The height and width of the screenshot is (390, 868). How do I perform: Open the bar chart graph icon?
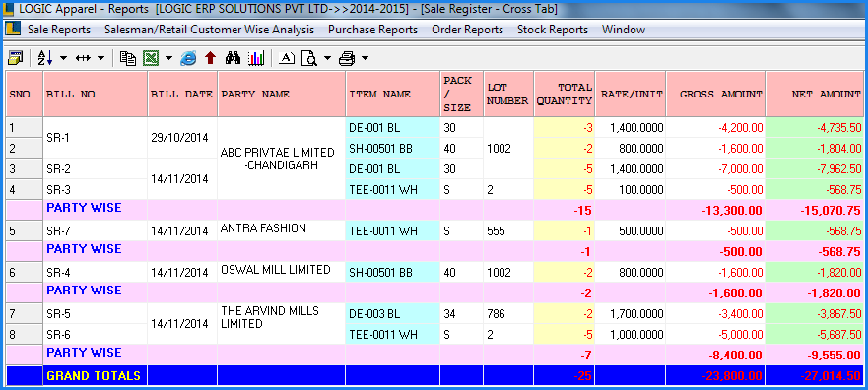click(256, 57)
